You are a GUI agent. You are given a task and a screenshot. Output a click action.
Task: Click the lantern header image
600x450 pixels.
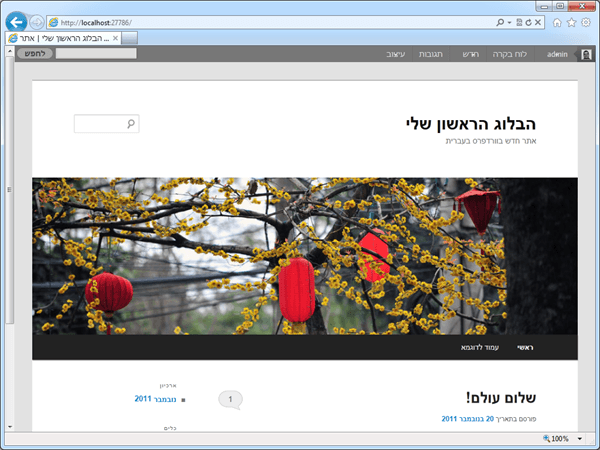[x=305, y=256]
